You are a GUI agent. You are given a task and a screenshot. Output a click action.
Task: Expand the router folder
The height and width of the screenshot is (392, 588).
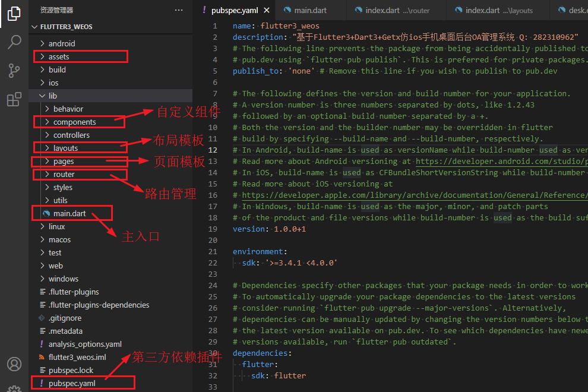[x=111, y=175]
